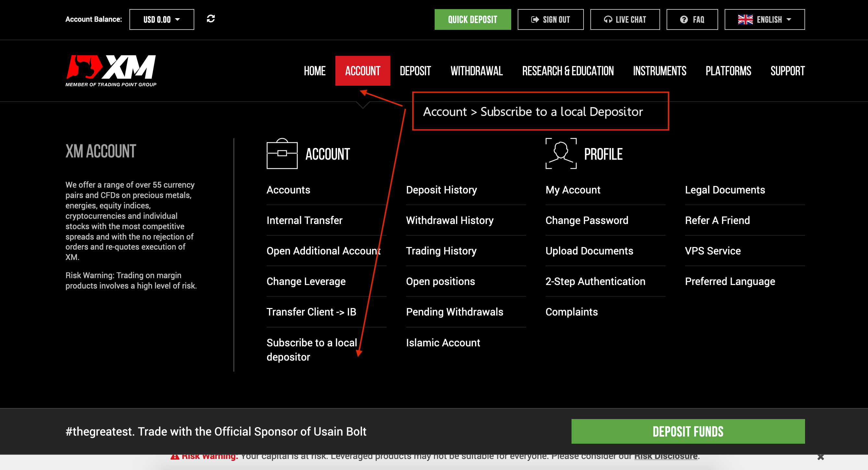Open the USD 0.00 balance dropdown

(x=162, y=19)
